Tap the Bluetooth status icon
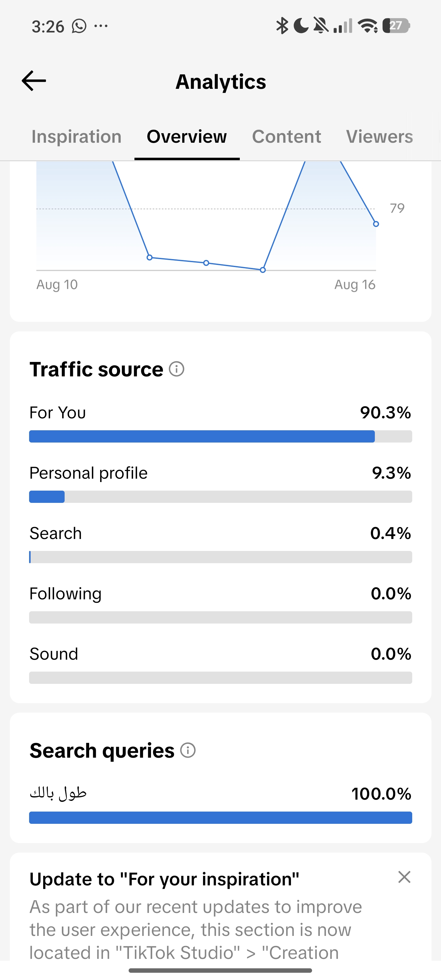 [x=282, y=26]
